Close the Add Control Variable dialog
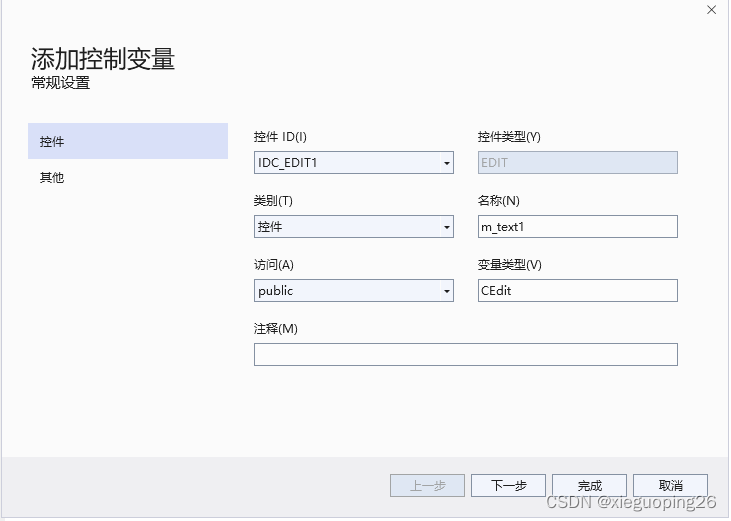 711,10
